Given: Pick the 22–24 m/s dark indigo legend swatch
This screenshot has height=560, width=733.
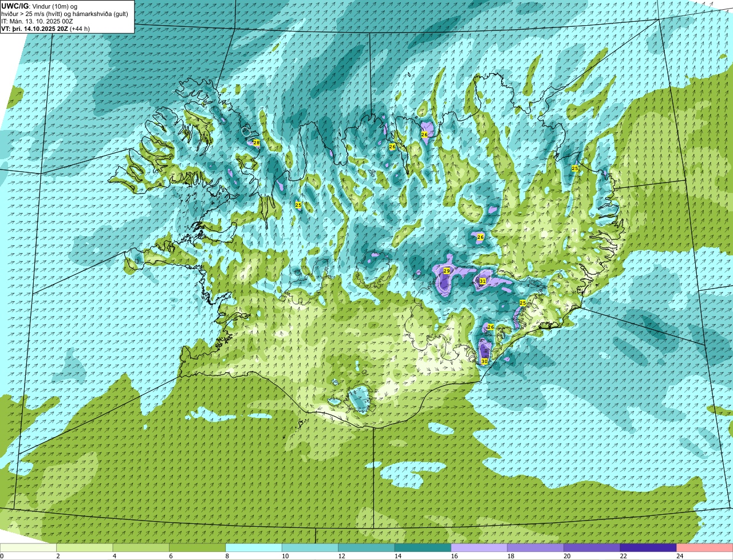Looking at the screenshot, I should 648,547.
